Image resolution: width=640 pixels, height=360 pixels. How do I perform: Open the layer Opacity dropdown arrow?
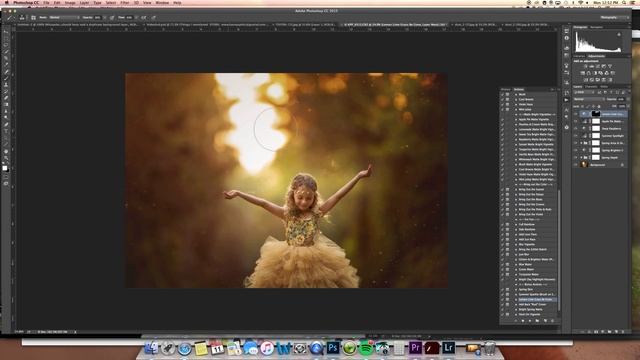627,99
